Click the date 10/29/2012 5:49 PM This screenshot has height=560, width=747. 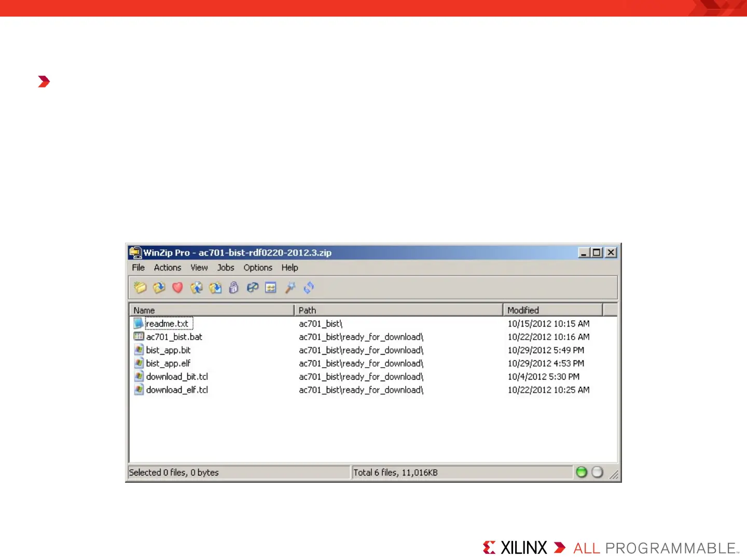coord(546,350)
